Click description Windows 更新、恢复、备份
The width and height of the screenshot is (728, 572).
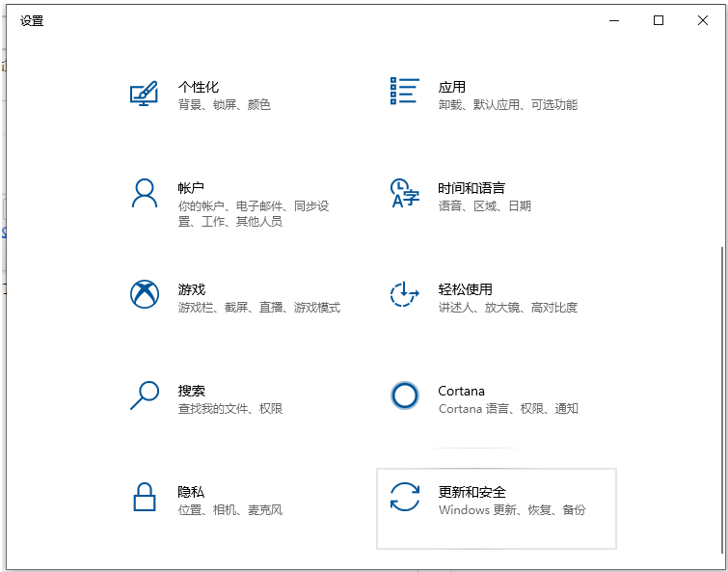512,510
